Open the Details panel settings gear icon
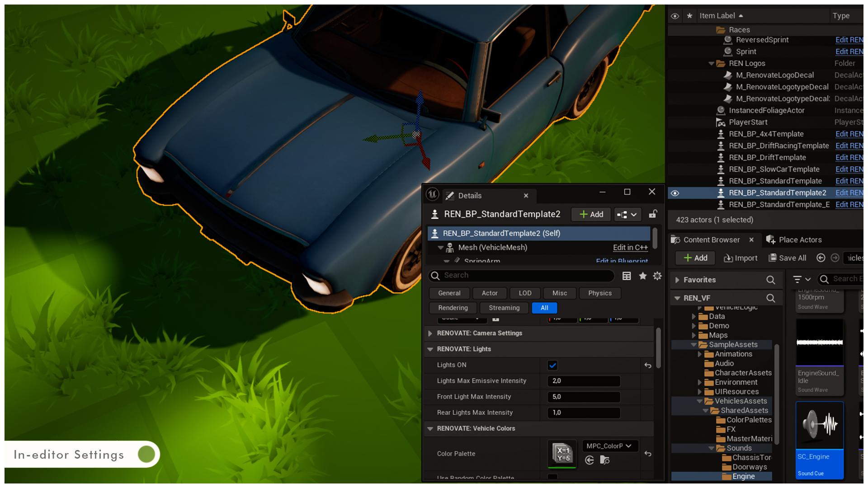This screenshot has width=868, height=488. pos(657,276)
